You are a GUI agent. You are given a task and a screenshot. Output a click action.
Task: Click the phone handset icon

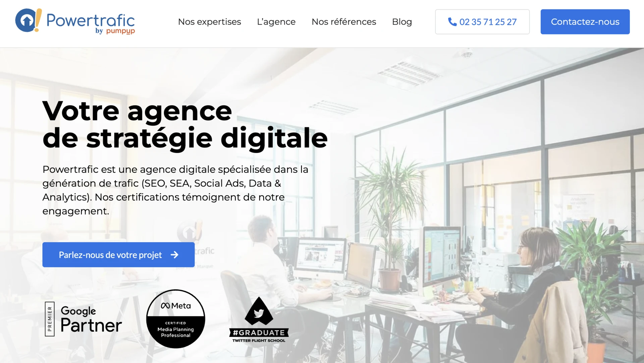[x=452, y=22]
